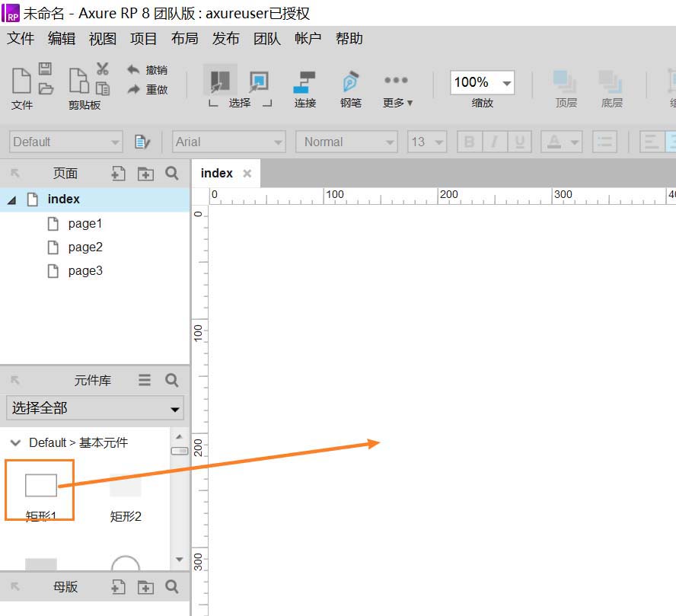
Task: Pop out the 母版 panel arrow icon
Action: (15, 586)
